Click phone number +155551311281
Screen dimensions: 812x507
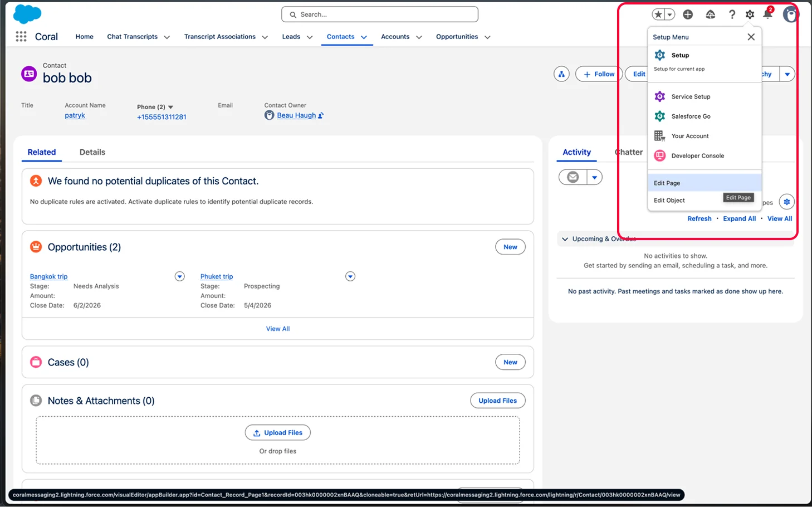pyautogui.click(x=162, y=117)
